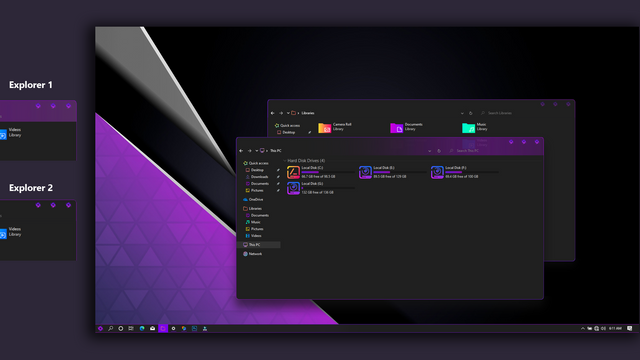Viewport: 640px width, 360px height.
Task: Open Videos Library in Explorer 2 preview
Action: [11, 232]
